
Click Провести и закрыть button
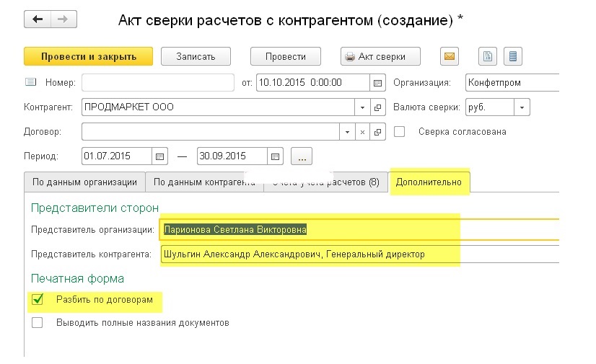pyautogui.click(x=88, y=56)
